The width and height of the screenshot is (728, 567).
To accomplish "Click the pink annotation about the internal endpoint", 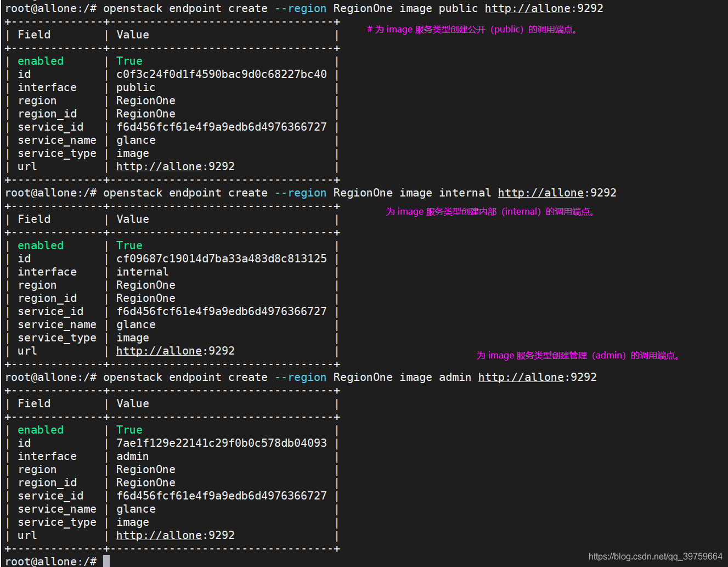I will 491,212.
